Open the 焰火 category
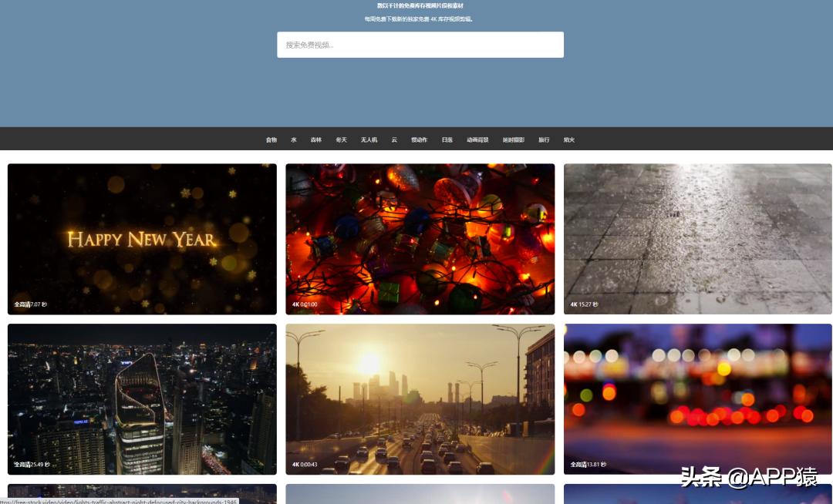 pyautogui.click(x=569, y=140)
